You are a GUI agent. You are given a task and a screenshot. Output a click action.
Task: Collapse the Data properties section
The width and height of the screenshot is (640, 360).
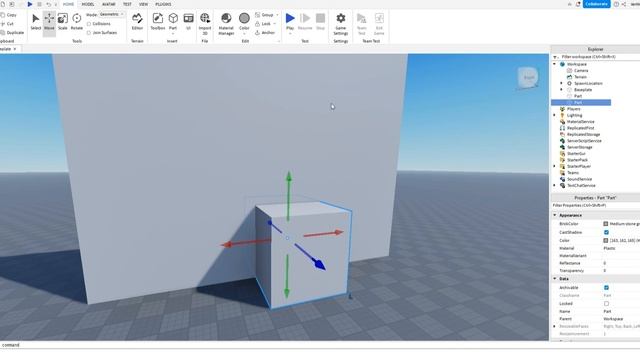click(555, 279)
